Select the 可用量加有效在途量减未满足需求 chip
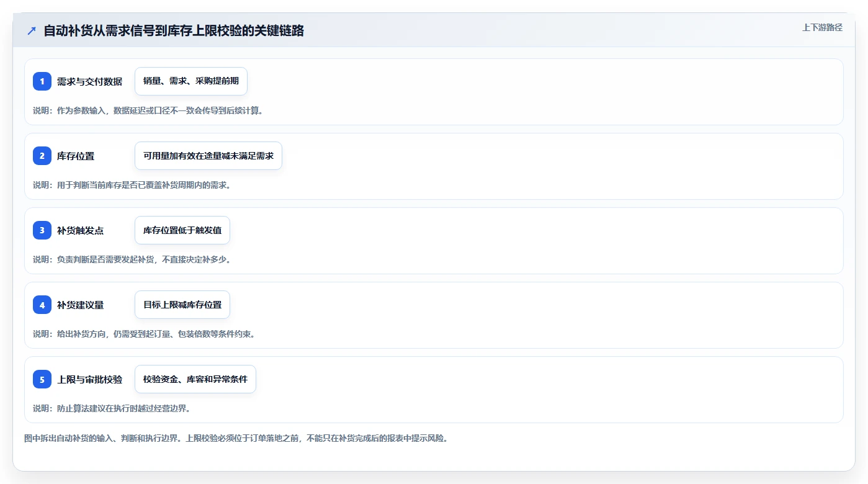868x484 pixels. (208, 156)
